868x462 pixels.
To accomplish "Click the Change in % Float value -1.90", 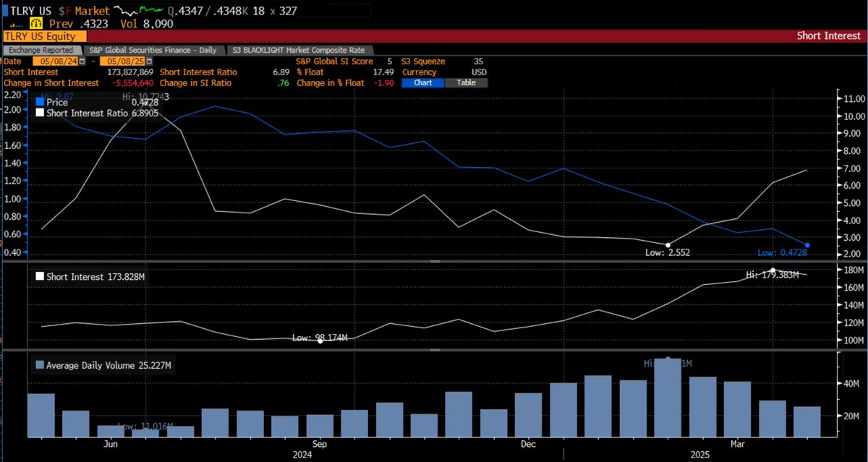I will point(383,82).
